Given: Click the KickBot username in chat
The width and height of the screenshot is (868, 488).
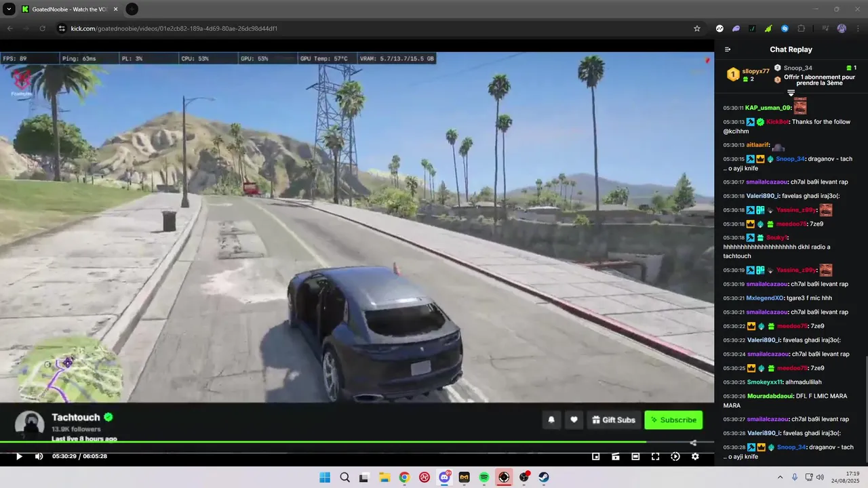Looking at the screenshot, I should (x=777, y=122).
